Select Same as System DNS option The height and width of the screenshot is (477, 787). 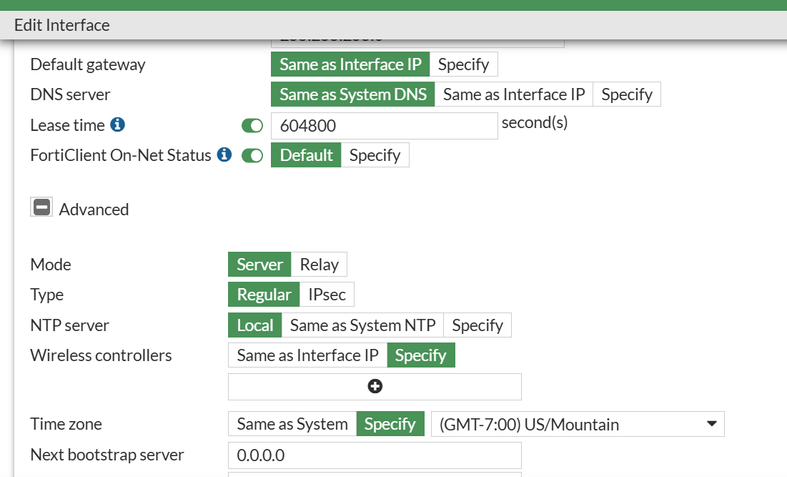(x=353, y=94)
